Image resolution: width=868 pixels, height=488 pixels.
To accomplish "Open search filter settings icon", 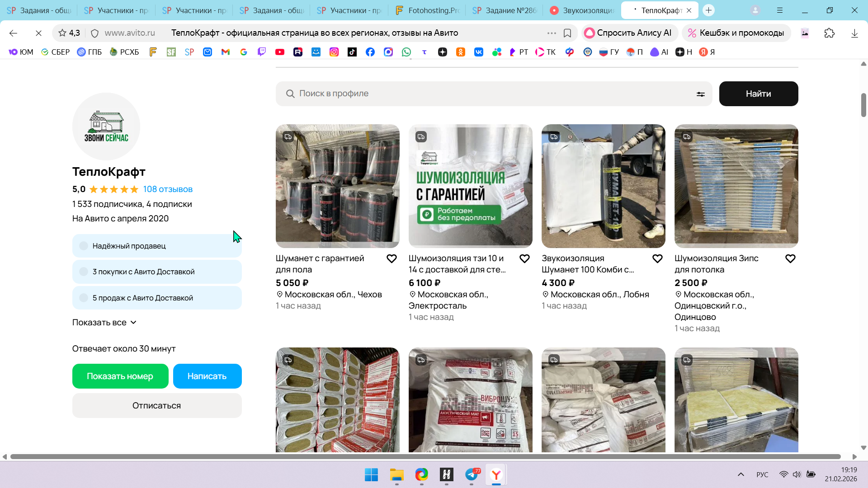I will tap(700, 94).
